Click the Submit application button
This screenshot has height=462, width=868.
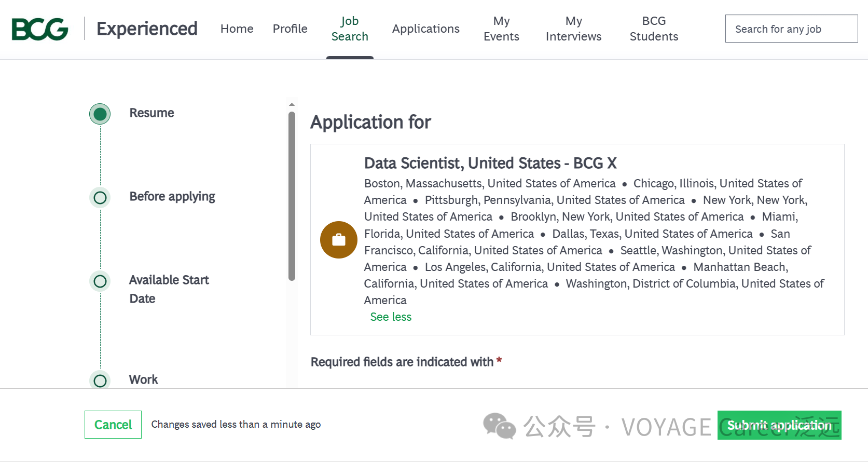click(779, 425)
